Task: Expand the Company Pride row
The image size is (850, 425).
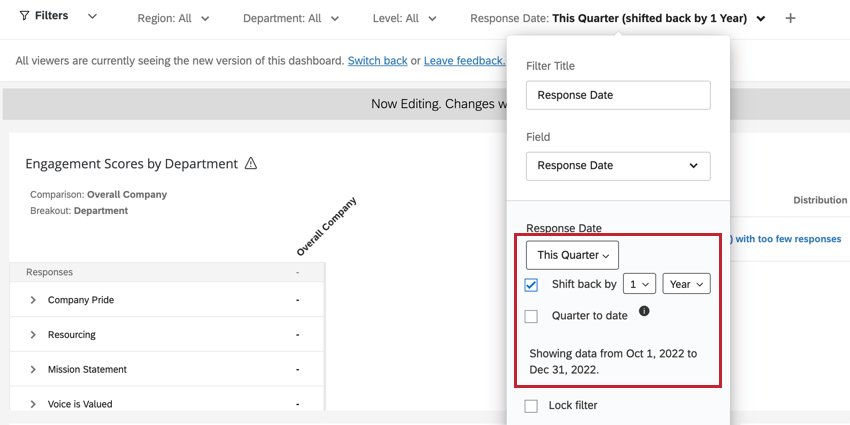Action: (33, 300)
